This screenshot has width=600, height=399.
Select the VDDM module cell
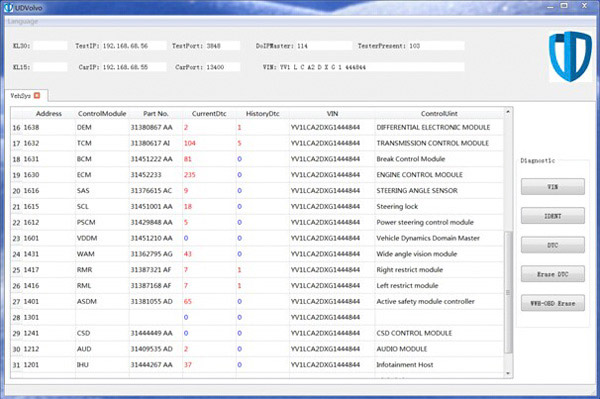tap(102, 238)
